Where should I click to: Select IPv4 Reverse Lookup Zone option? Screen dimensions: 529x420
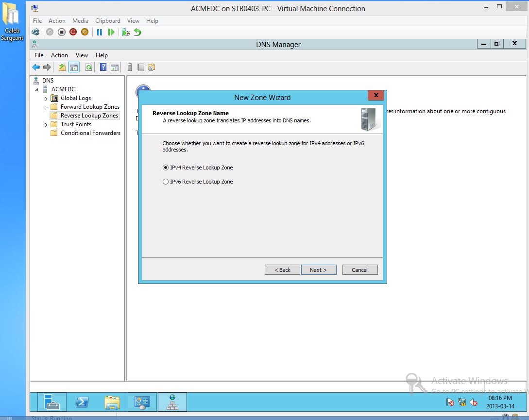coord(198,168)
